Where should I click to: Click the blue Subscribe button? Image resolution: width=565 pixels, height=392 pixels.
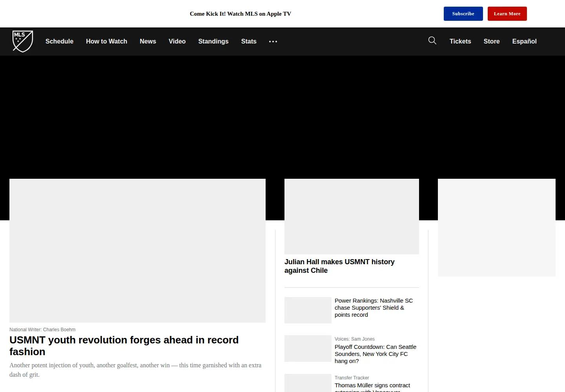463,14
